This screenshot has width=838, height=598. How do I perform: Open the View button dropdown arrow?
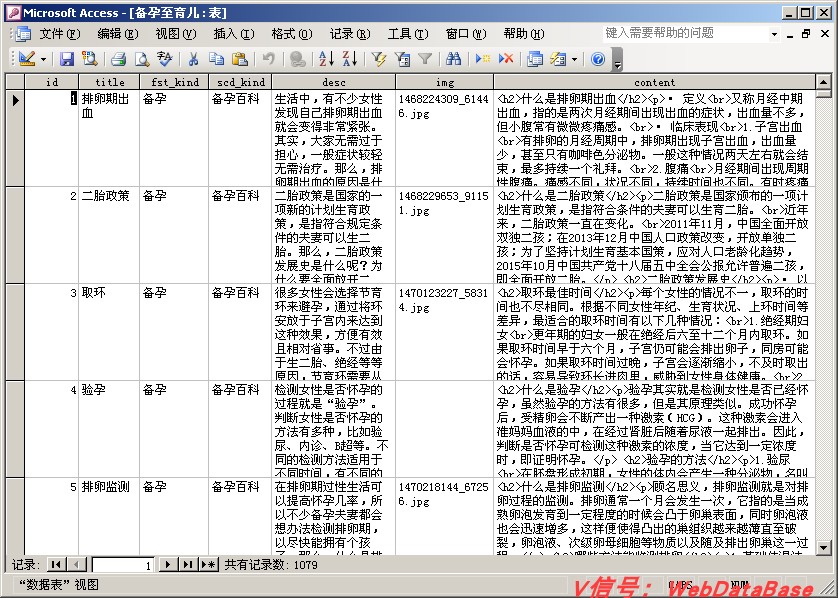(x=43, y=59)
